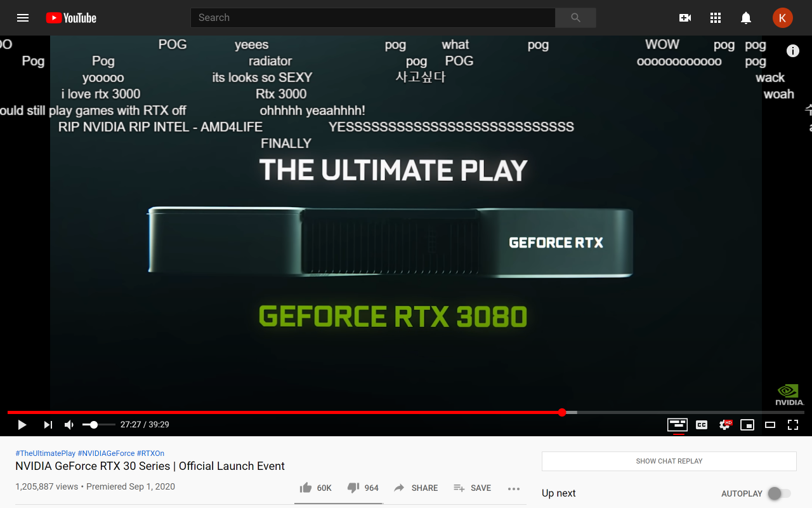Open the notifications bell

tap(746, 18)
